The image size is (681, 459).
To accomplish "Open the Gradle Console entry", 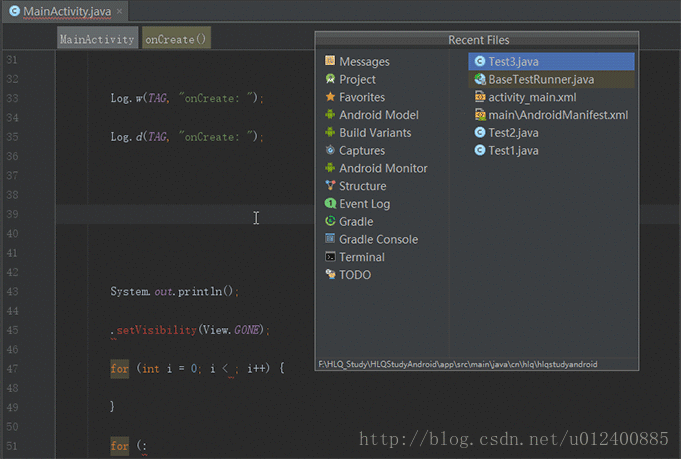I will click(x=378, y=240).
